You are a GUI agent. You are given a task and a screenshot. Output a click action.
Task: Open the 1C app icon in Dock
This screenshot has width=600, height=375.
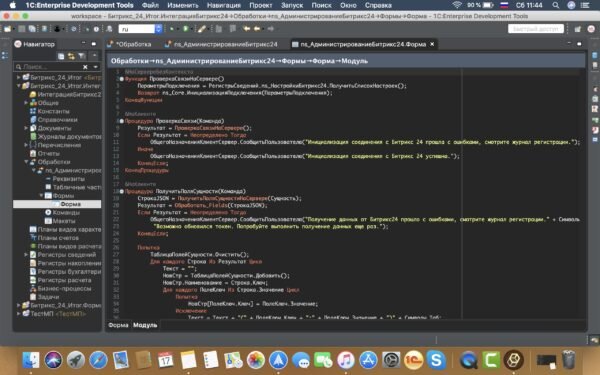coord(414,360)
